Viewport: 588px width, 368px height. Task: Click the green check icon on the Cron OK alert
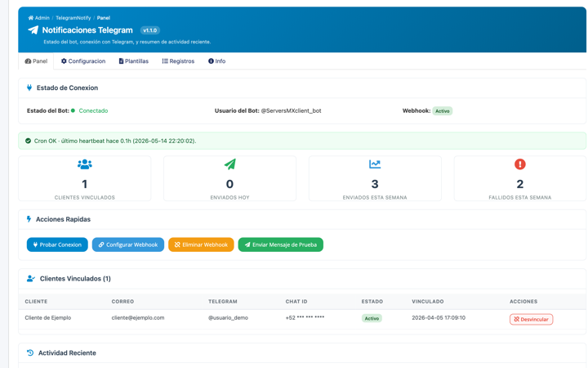pos(28,141)
